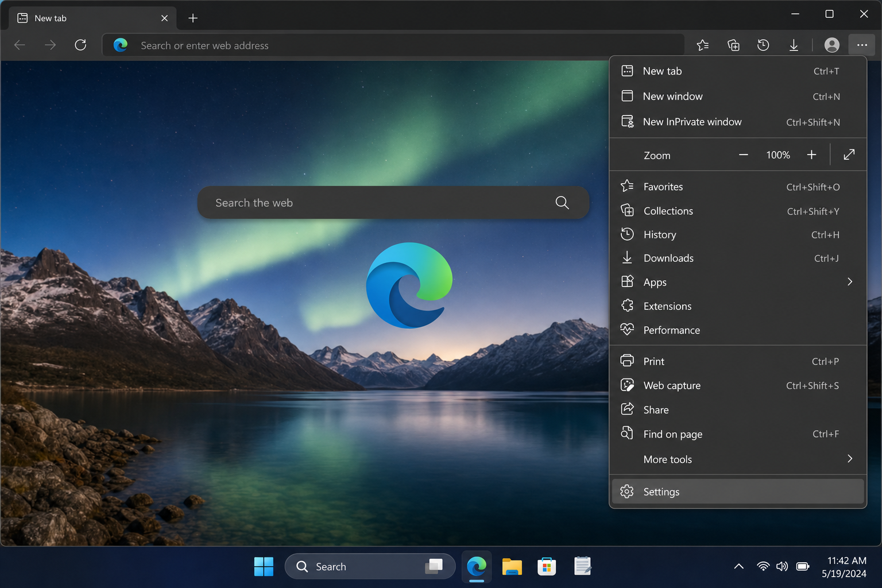Click the task view icon in taskbar search
This screenshot has height=588, width=882.
point(434,566)
